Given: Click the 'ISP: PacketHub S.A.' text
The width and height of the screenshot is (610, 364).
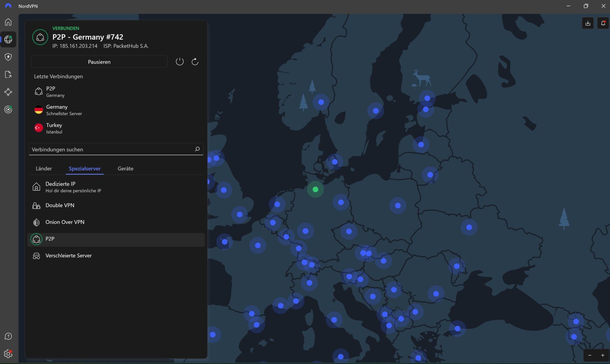Looking at the screenshot, I should tap(126, 46).
